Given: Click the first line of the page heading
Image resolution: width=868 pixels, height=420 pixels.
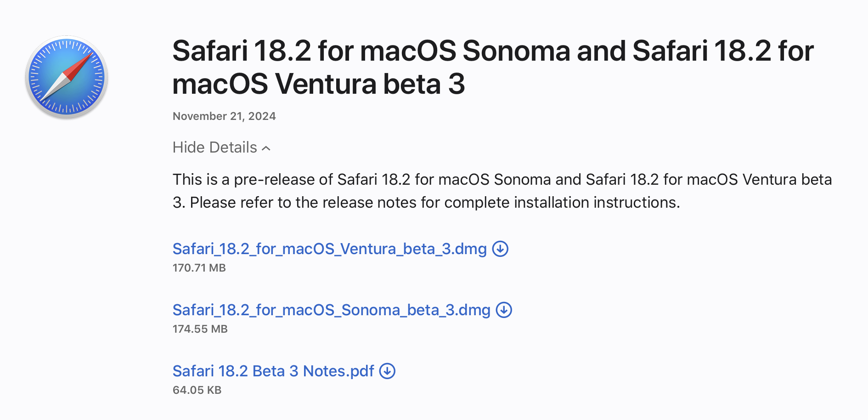Looking at the screenshot, I should [493, 51].
